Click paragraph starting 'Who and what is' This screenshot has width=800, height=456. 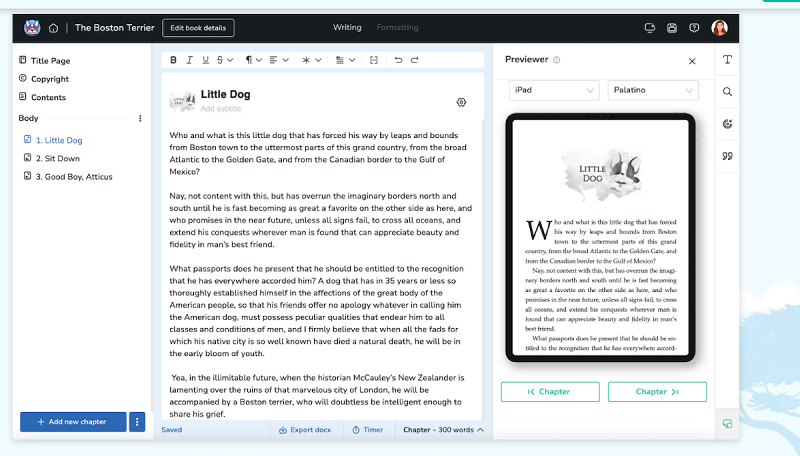pyautogui.click(x=318, y=154)
